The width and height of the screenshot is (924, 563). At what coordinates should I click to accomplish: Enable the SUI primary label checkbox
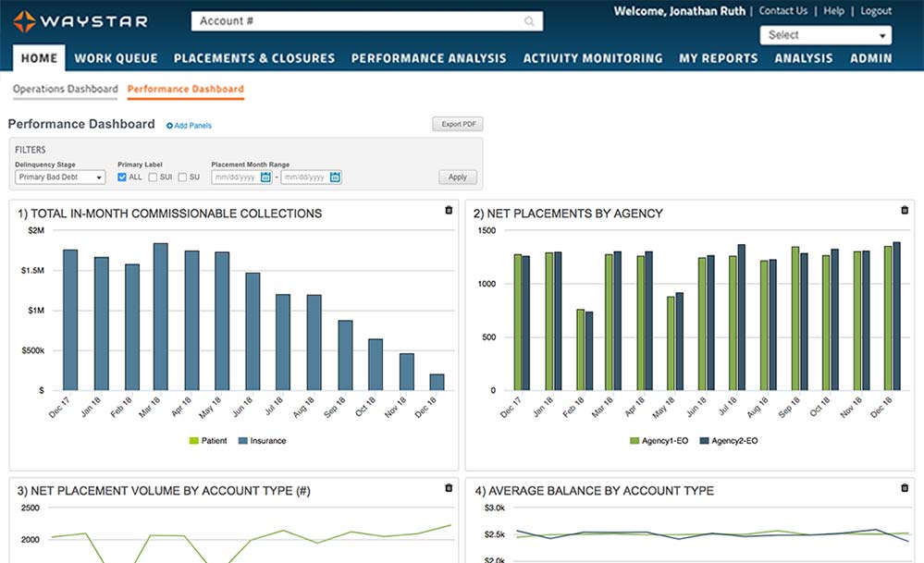click(153, 177)
